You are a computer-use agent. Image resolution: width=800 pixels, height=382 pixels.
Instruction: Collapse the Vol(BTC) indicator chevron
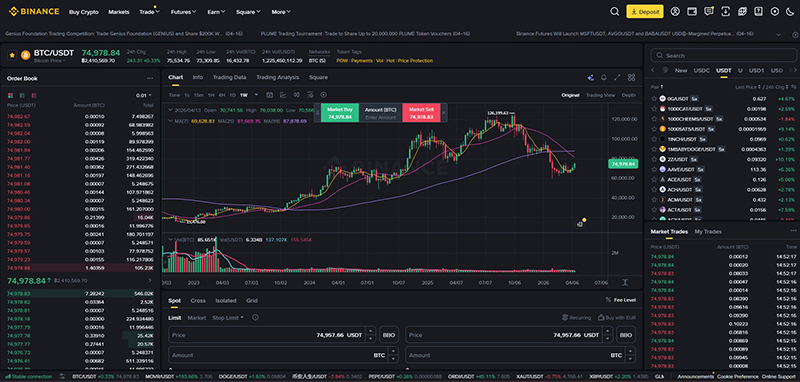[x=170, y=239]
